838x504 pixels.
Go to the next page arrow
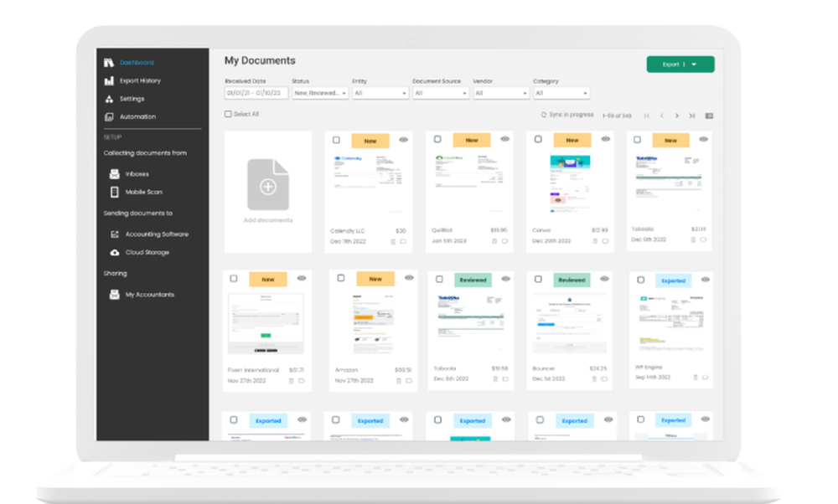click(x=676, y=116)
